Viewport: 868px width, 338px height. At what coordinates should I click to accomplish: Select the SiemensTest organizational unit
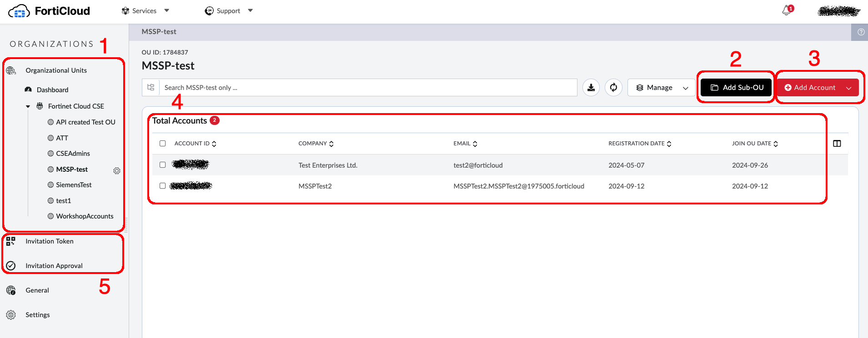pyautogui.click(x=74, y=185)
